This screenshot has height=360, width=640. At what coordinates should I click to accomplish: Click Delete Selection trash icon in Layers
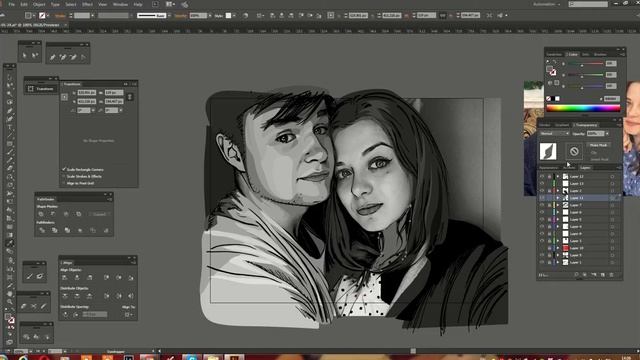(611, 275)
